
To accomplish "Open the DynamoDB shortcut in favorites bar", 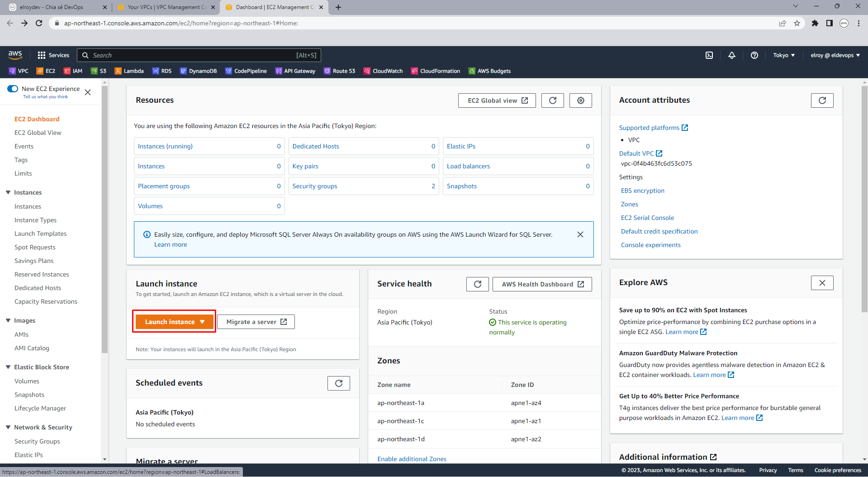I will click(x=198, y=71).
